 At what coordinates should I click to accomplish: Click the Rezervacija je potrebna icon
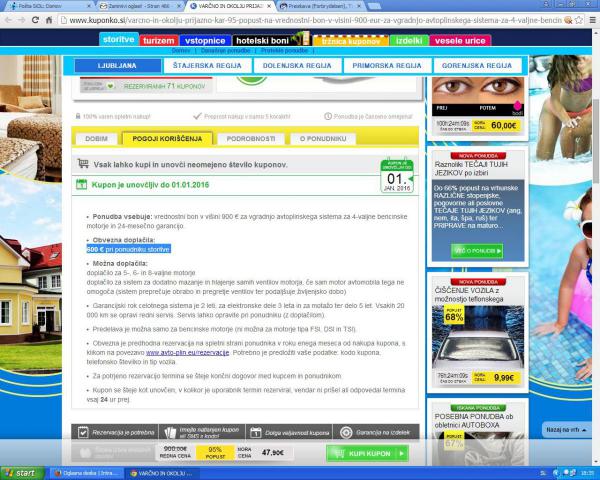[x=85, y=432]
